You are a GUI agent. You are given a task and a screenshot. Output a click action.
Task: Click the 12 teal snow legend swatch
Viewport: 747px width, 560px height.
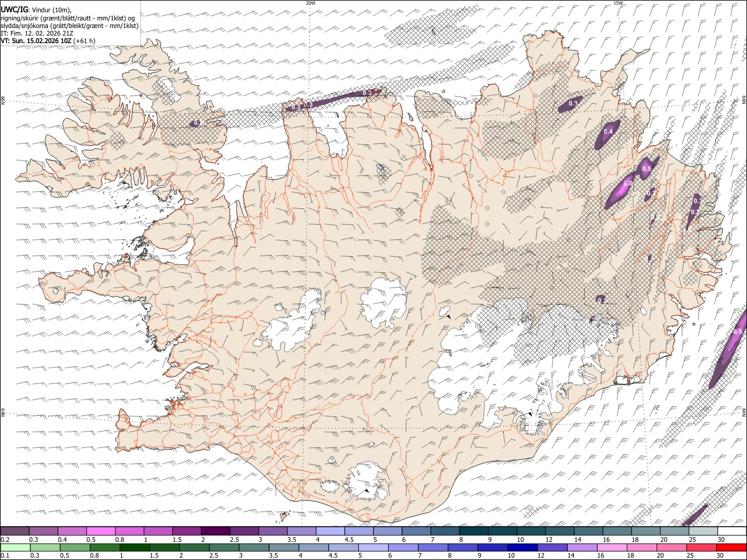click(x=559, y=531)
